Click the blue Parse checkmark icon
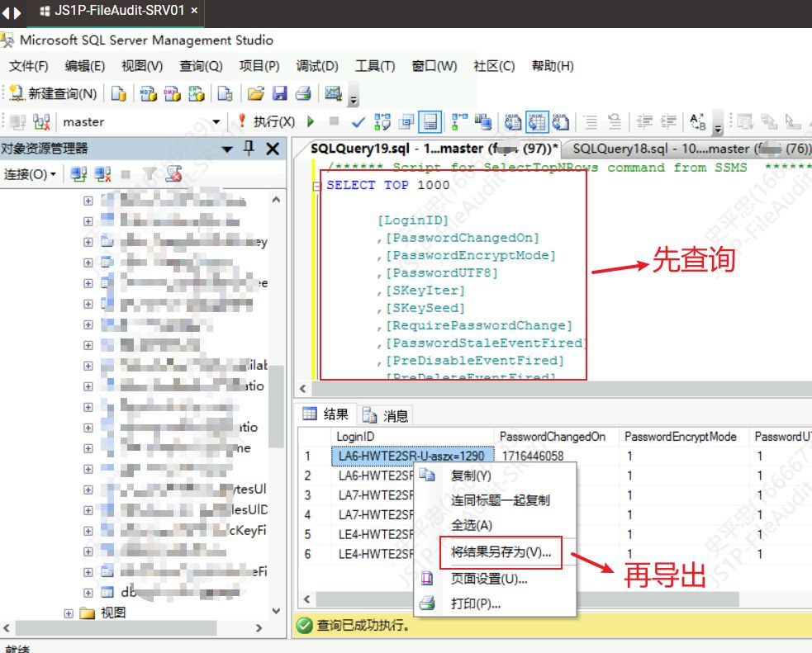This screenshot has width=812, height=653. [x=359, y=122]
